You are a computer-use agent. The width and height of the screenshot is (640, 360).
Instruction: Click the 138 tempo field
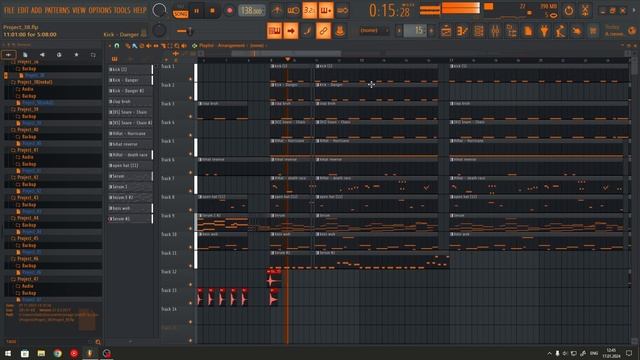252,11
